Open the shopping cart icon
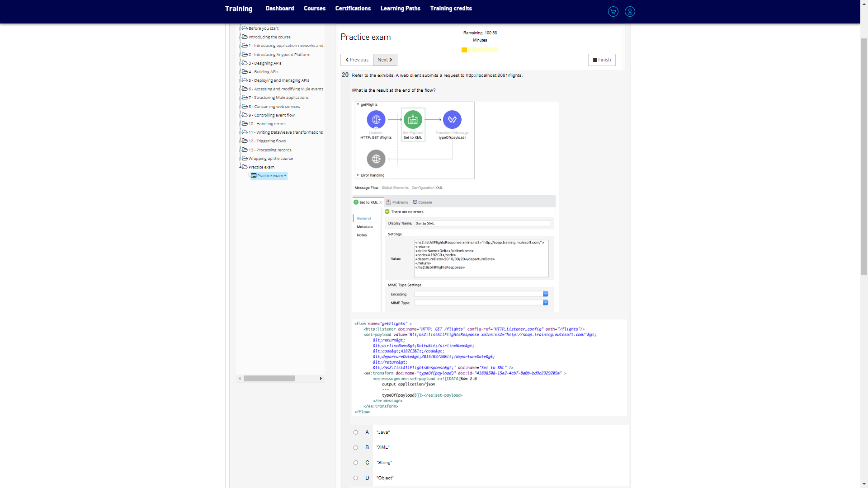Screen dimensions: 868x488 (x=613, y=12)
